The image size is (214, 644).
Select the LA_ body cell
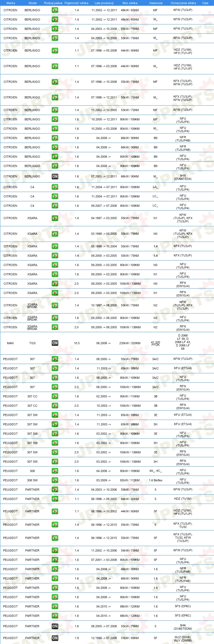click(155, 187)
